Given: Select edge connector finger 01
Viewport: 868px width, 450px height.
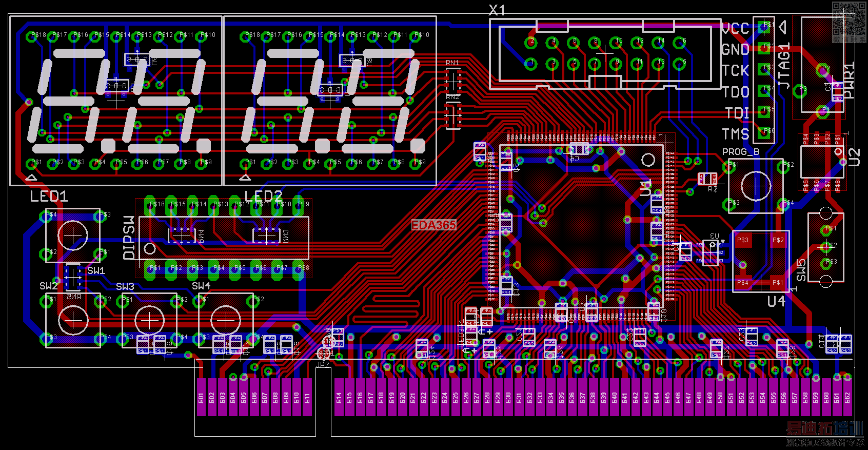Looking at the screenshot, I should 201,397.
